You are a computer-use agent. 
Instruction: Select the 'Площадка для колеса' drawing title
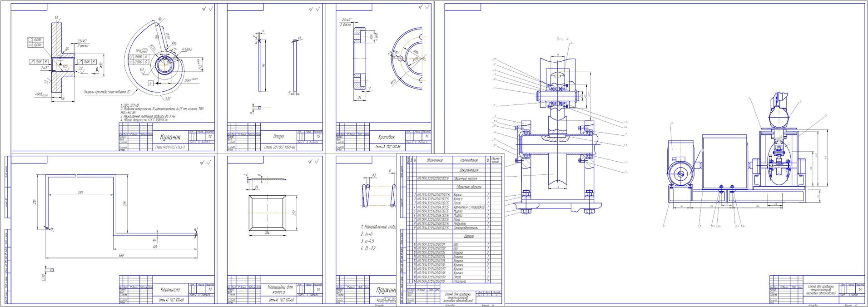(280, 290)
